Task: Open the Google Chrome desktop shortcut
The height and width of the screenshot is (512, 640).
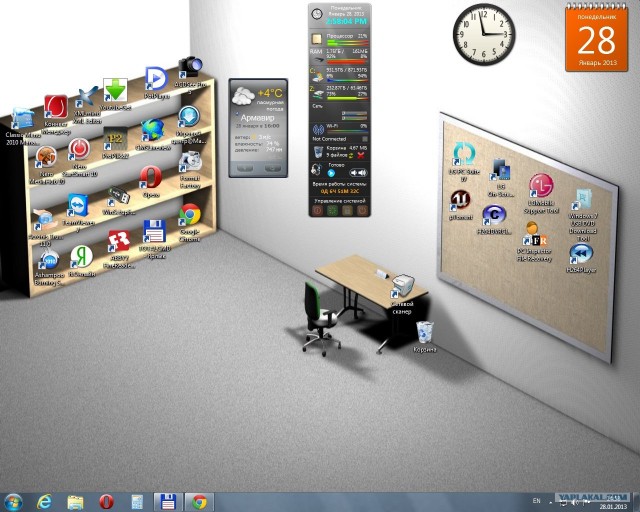Action: [188, 217]
